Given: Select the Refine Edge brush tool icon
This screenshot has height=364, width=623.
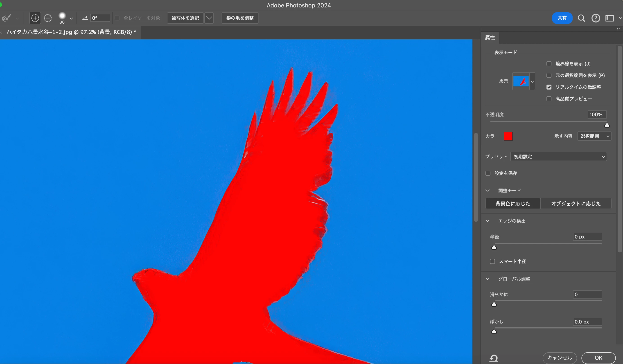Looking at the screenshot, I should pyautogui.click(x=7, y=18).
